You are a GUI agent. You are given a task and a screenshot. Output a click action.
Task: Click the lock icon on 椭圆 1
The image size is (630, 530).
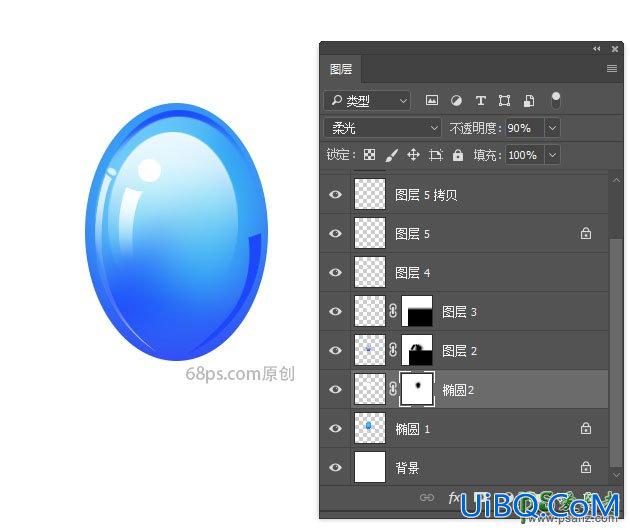[x=586, y=428]
